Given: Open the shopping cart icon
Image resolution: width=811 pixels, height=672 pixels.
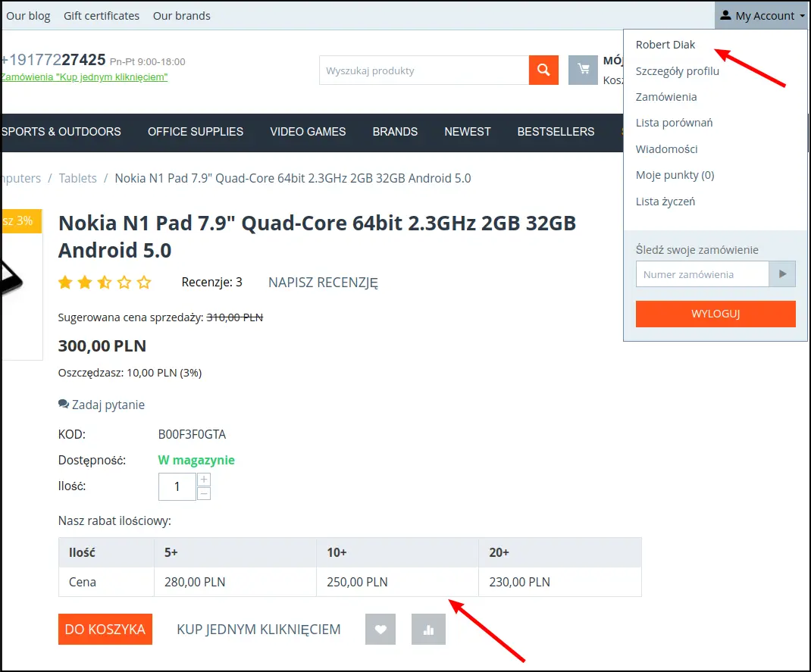Looking at the screenshot, I should click(583, 70).
